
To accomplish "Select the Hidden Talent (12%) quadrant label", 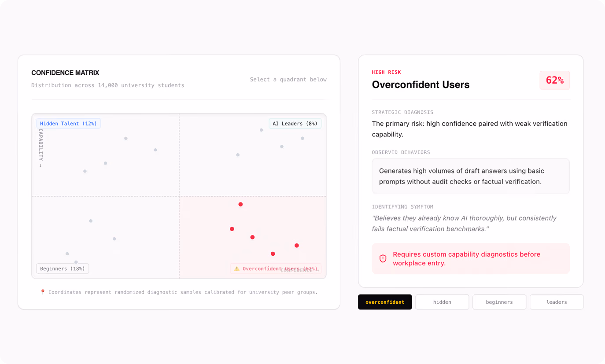I will coord(68,124).
